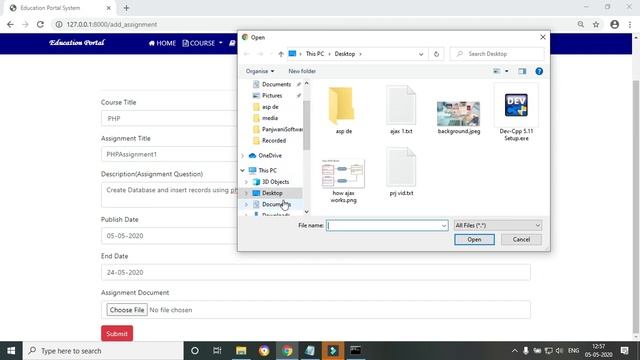Click the Task View taskbar icon
Viewport: 640px width, 360px height.
pyautogui.click(x=217, y=351)
